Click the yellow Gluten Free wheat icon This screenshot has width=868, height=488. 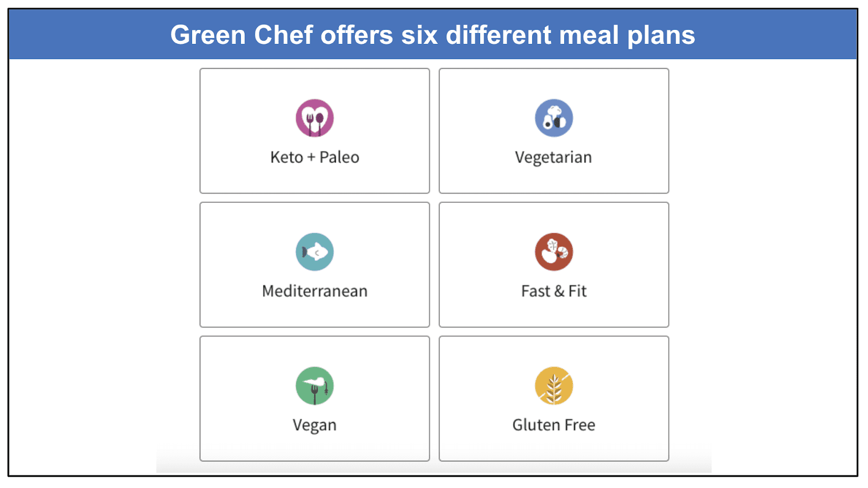click(x=554, y=386)
